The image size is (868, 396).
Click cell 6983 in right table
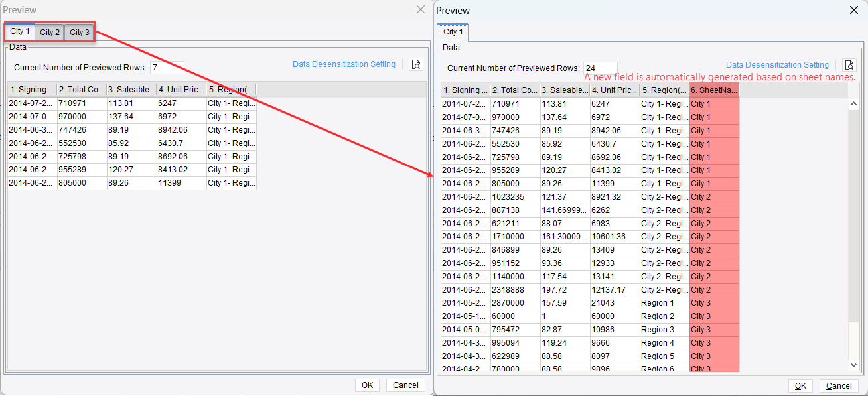(615, 224)
